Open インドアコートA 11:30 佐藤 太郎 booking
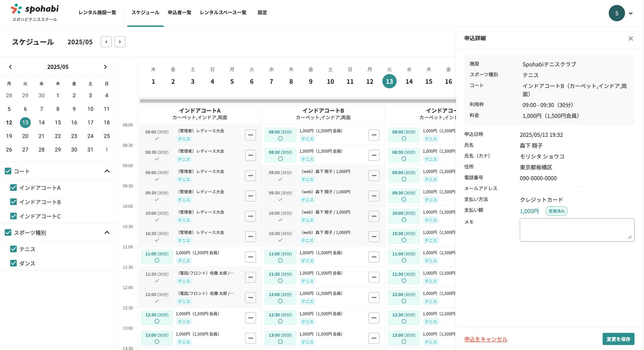Screen dimensions: 644x350 click(x=206, y=273)
